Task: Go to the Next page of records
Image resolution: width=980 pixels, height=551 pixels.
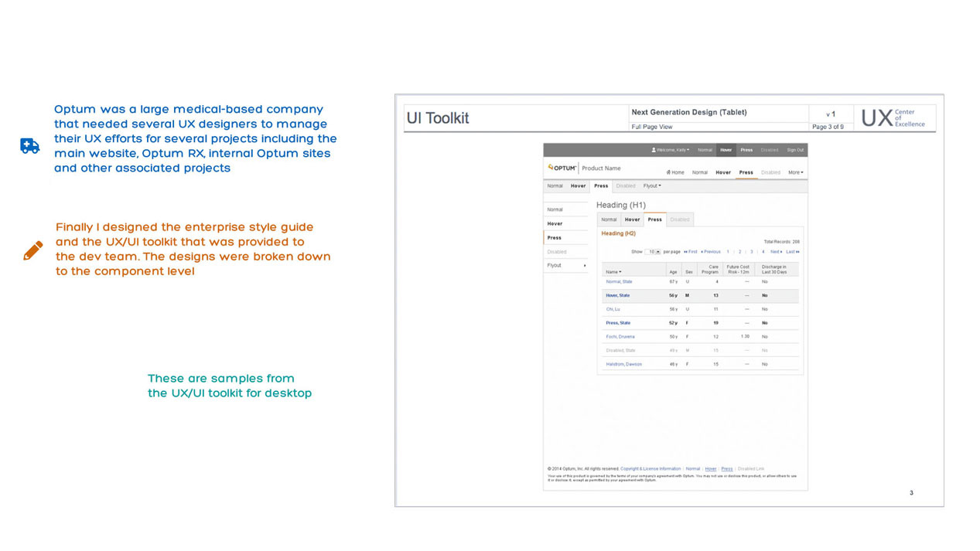Action: [776, 252]
